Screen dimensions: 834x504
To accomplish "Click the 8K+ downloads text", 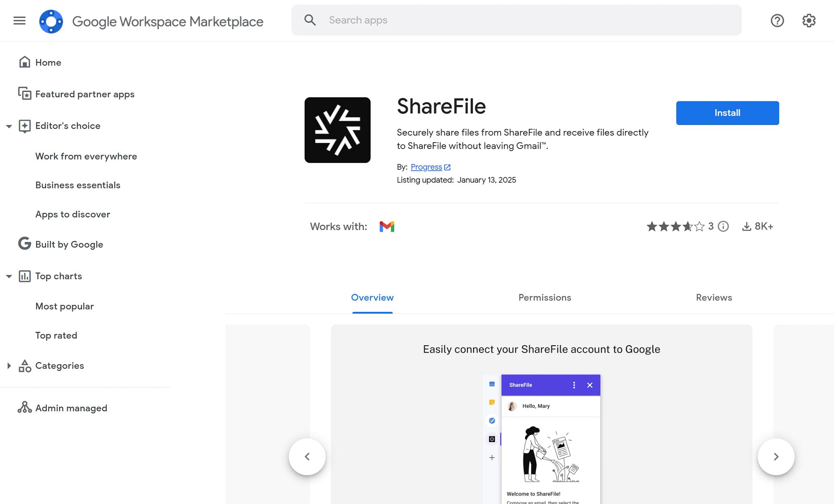I will 764,226.
